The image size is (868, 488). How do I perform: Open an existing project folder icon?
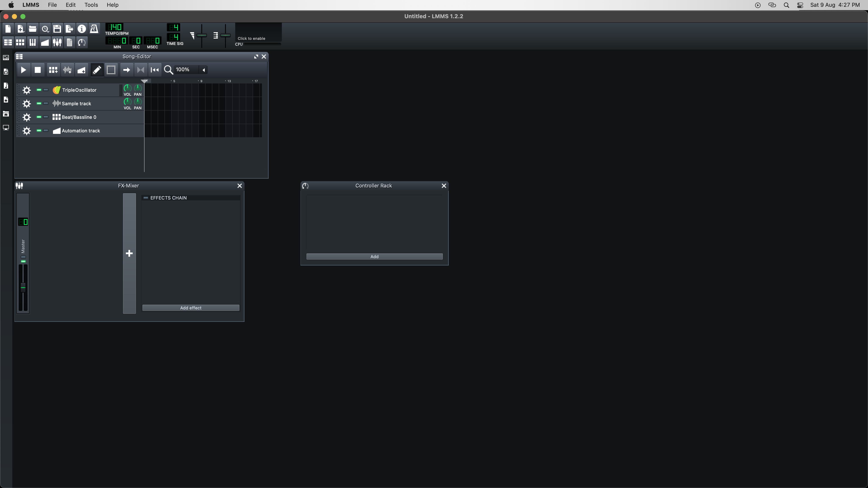(x=33, y=29)
